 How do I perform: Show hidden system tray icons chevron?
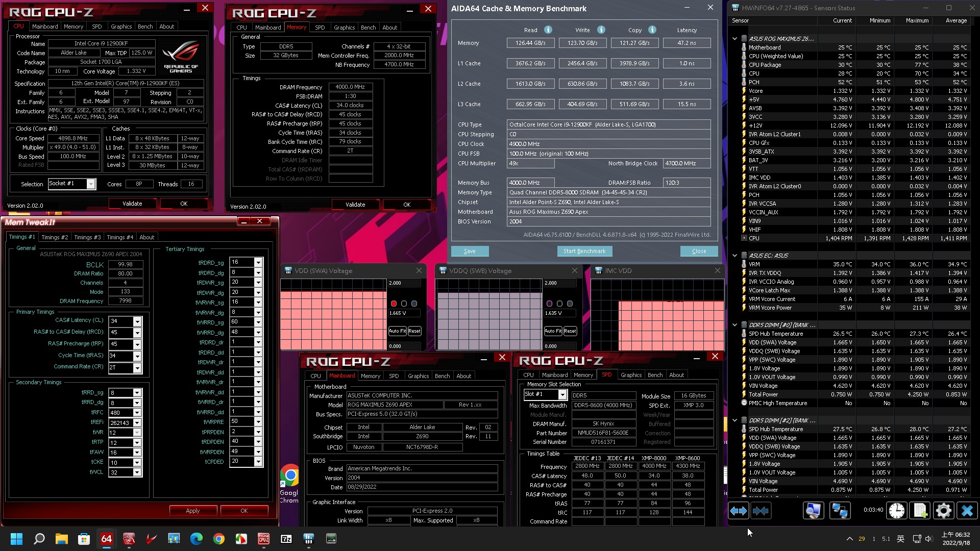849,539
